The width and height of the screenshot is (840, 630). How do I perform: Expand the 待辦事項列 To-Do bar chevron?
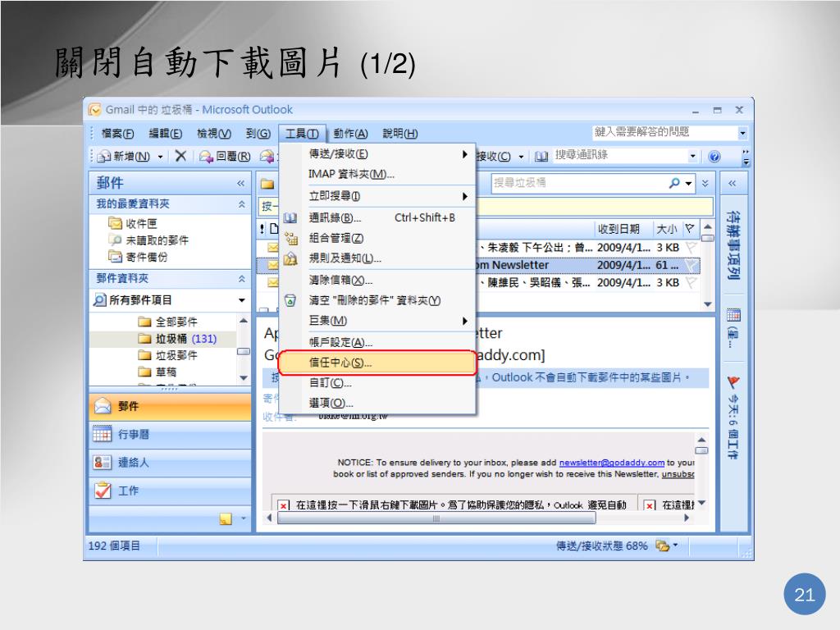[733, 184]
